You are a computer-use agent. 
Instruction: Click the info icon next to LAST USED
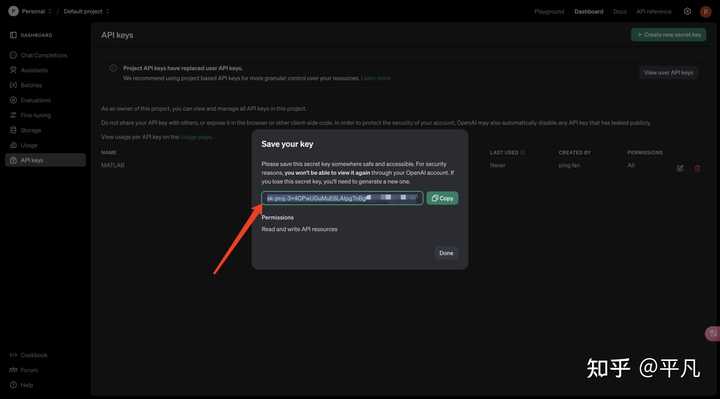click(x=523, y=152)
